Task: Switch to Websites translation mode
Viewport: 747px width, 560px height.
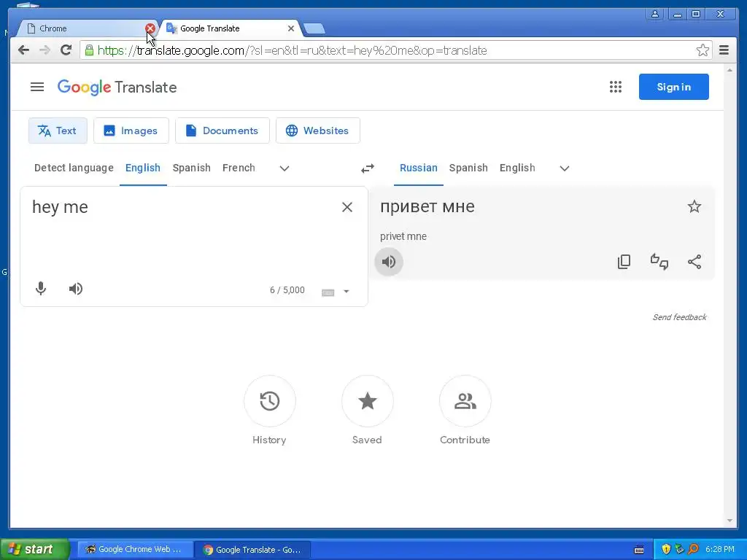Action: point(318,131)
